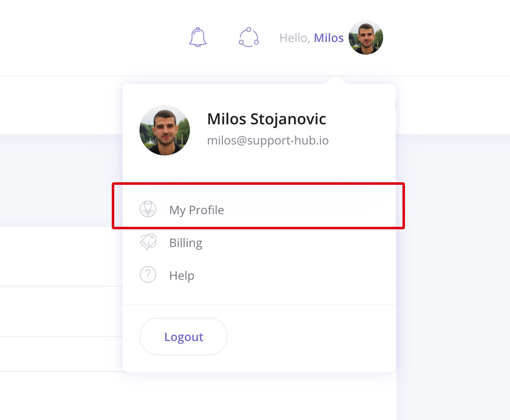Click the small avatar next to Hello, Milos

tap(366, 37)
